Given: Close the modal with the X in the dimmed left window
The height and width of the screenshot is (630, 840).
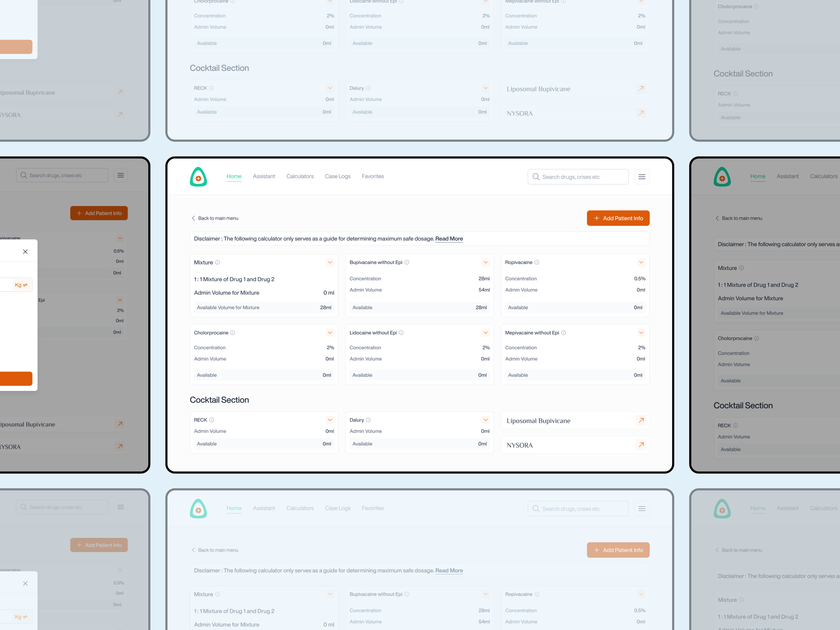Looking at the screenshot, I should pyautogui.click(x=25, y=251).
